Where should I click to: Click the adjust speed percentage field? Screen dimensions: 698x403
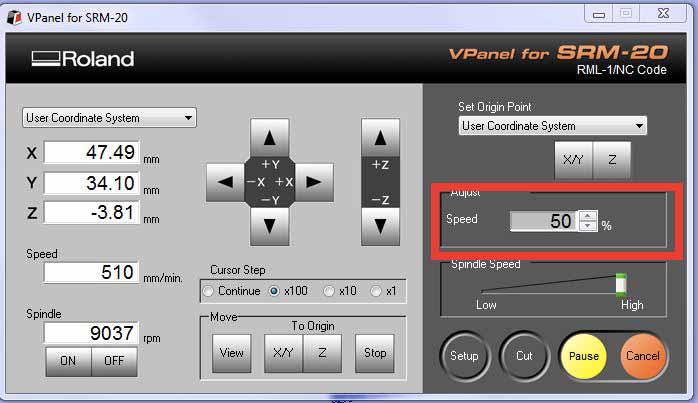544,221
